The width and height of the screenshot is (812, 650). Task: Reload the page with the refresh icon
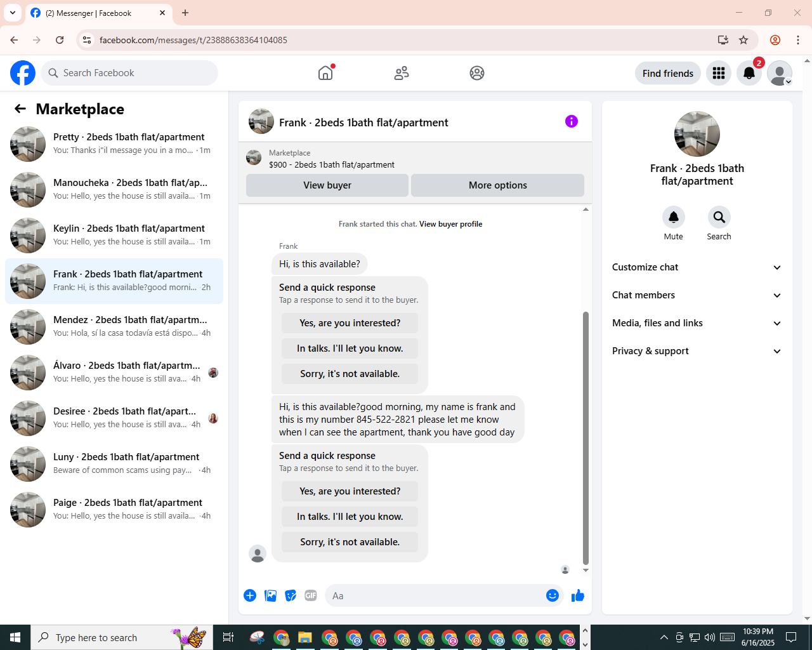point(60,40)
